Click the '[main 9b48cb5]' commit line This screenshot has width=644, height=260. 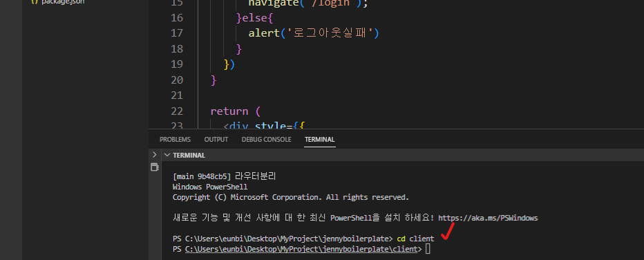tap(225, 177)
